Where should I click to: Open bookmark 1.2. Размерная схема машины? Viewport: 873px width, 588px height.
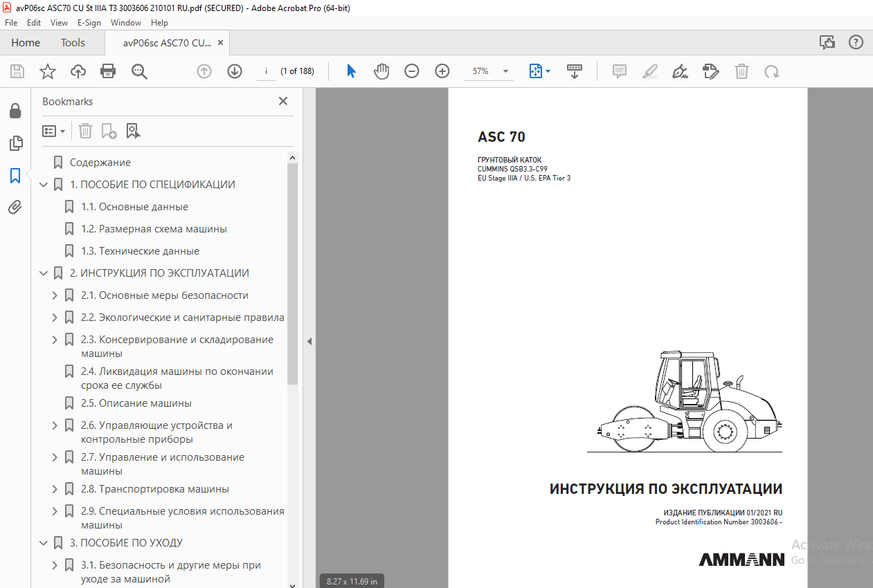[x=154, y=229]
